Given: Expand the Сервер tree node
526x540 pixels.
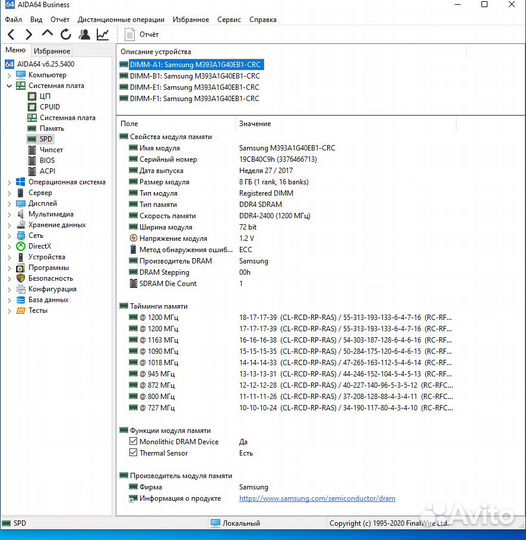Looking at the screenshot, I should click(9, 193).
